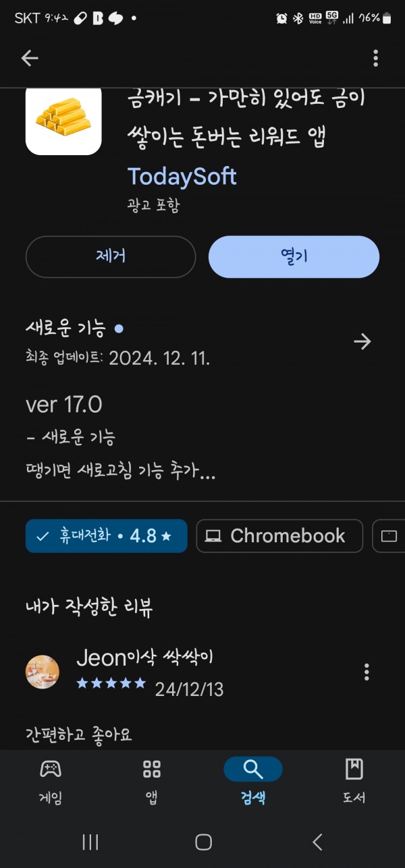
Task: Tap the system back navigation button
Action: pyautogui.click(x=317, y=842)
